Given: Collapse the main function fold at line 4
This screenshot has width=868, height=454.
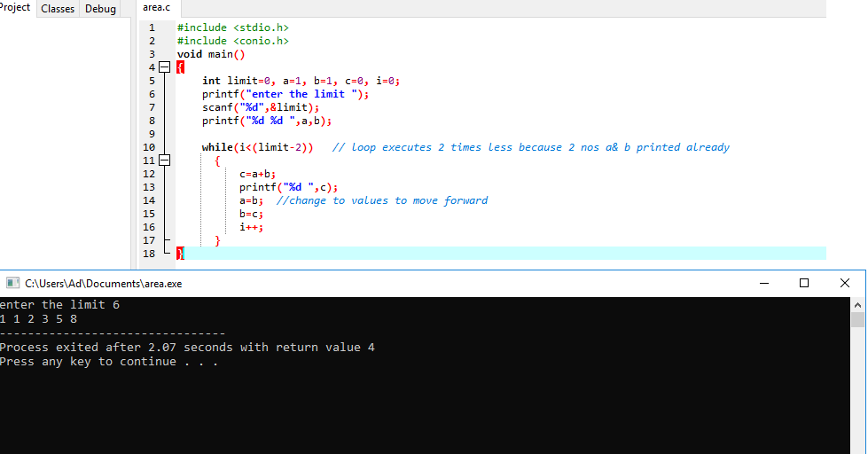Looking at the screenshot, I should click(164, 67).
